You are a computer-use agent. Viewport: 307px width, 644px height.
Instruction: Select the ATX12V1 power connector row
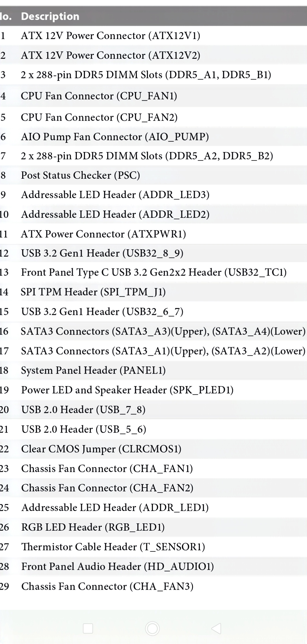[110, 36]
